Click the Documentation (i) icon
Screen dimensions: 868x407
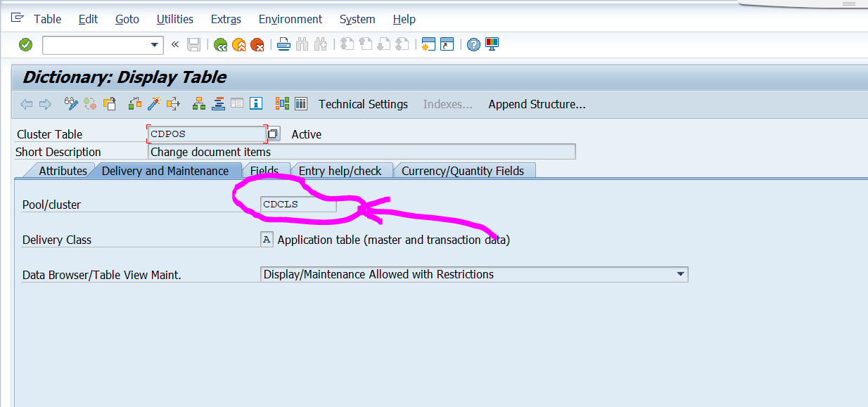click(x=256, y=103)
